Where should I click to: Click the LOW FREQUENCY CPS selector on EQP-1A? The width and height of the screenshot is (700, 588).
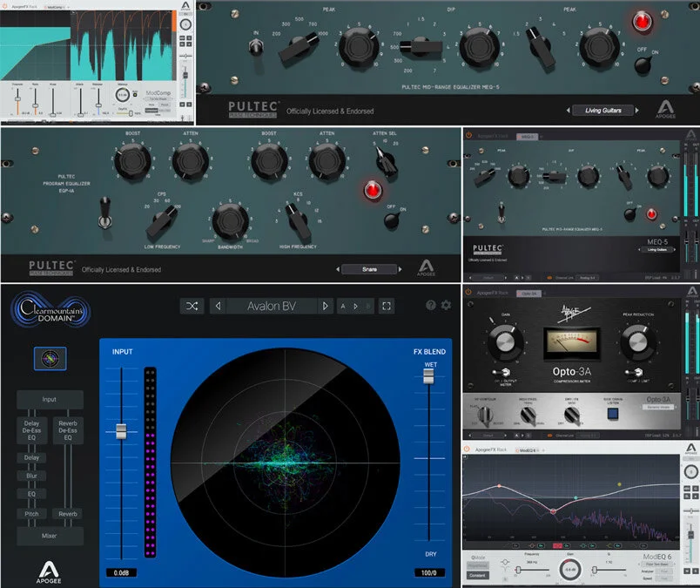pyautogui.click(x=162, y=223)
